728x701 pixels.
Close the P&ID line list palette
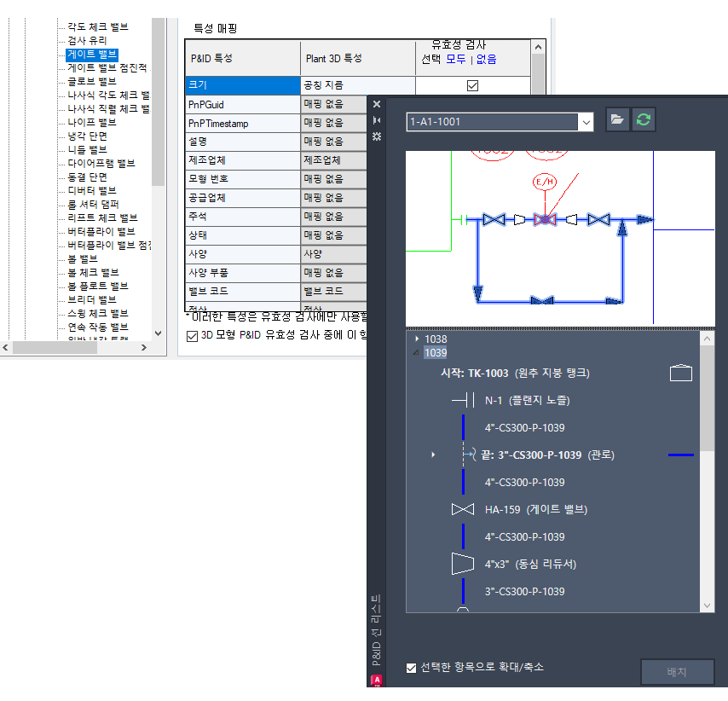point(377,104)
